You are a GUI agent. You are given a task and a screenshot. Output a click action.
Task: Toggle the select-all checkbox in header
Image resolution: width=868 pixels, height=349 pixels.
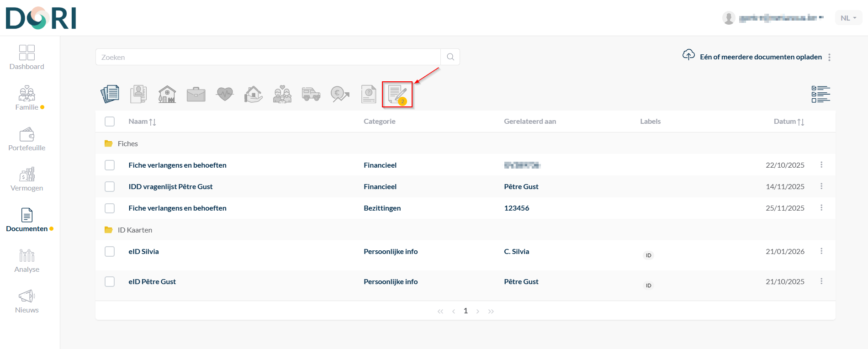[110, 122]
